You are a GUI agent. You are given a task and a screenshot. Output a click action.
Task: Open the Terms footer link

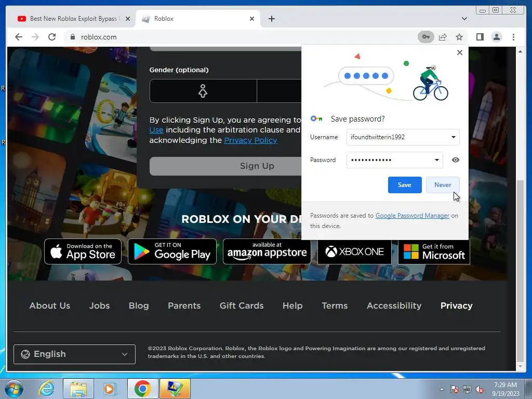[x=335, y=305]
